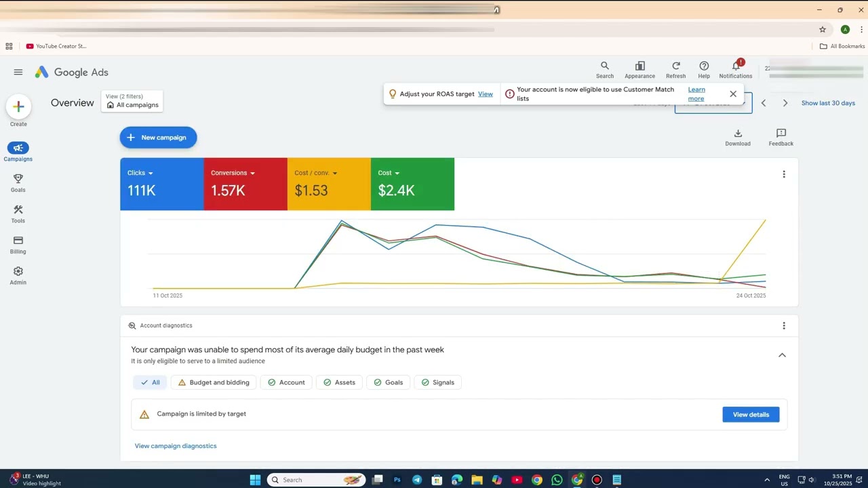Open File Explorer from taskbar
This screenshot has height=488, width=868.
tap(477, 480)
